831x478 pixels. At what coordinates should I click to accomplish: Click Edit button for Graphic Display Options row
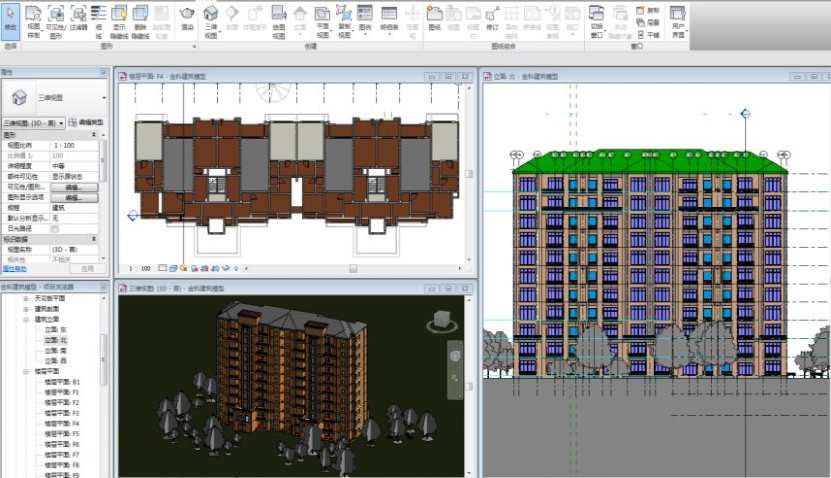[x=74, y=198]
